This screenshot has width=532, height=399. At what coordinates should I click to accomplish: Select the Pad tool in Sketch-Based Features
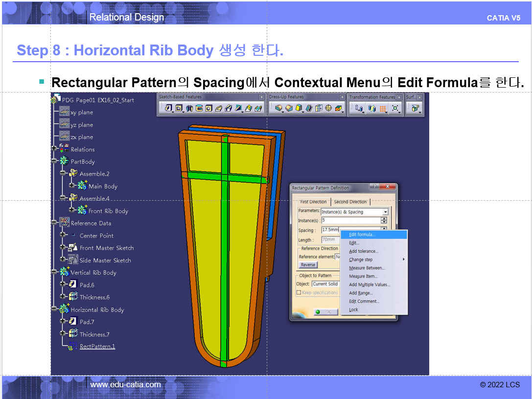168,108
